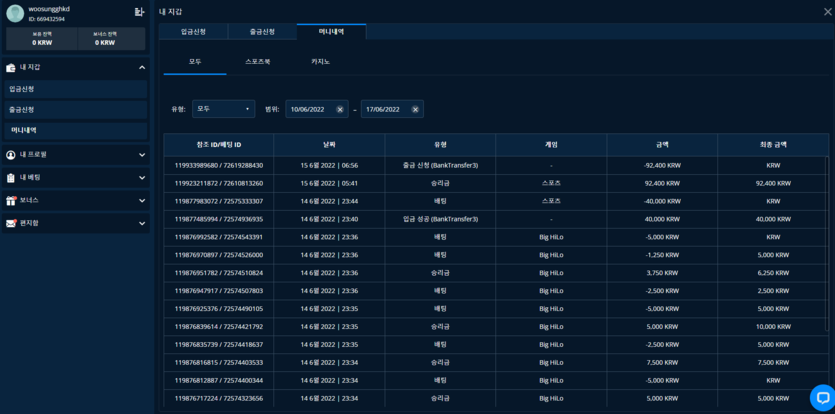This screenshot has width=835, height=414.
Task: Click the ID 119876839614 / 72574421792
Action: pyautogui.click(x=219, y=327)
